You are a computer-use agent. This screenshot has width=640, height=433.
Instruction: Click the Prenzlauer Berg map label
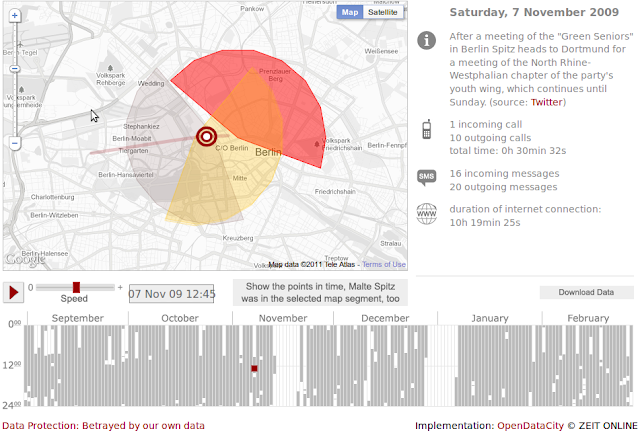coord(275,75)
